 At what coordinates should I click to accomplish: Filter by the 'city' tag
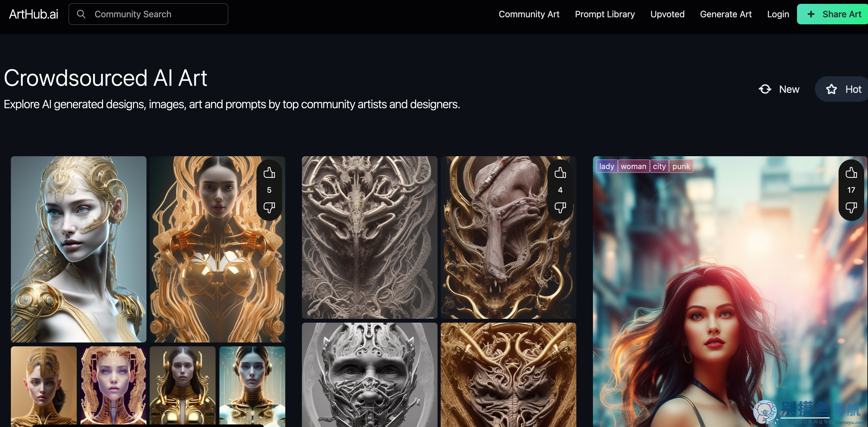click(x=659, y=166)
